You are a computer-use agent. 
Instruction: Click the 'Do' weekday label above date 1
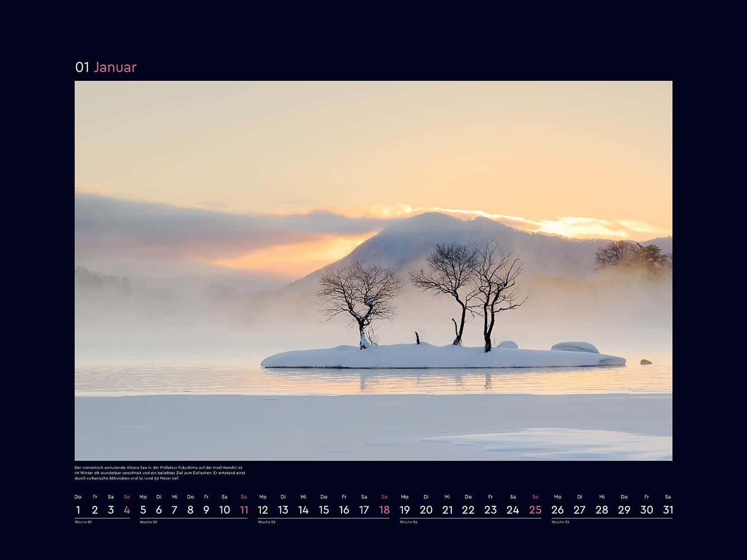(x=78, y=497)
